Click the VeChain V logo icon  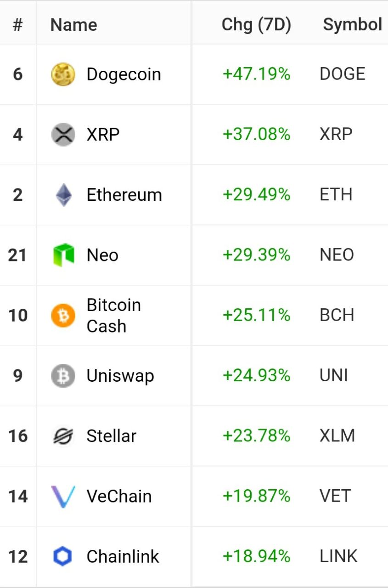pyautogui.click(x=63, y=497)
